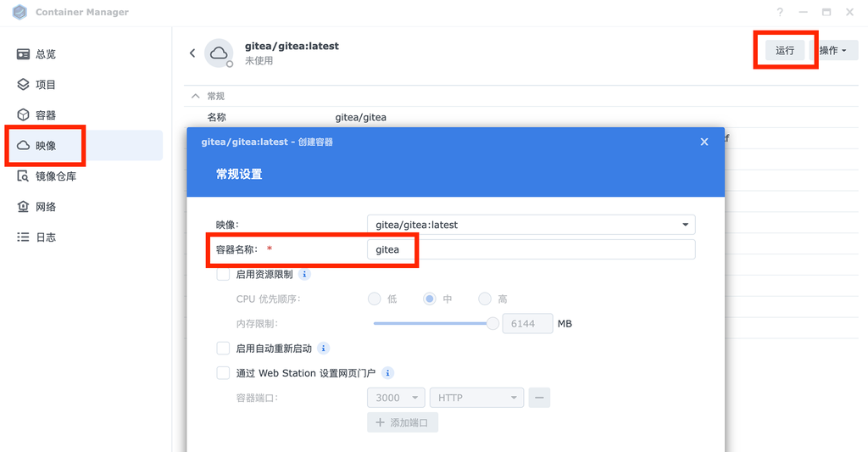The height and width of the screenshot is (452, 868).
Task: Click the 添加端口 add port button
Action: [x=403, y=422]
